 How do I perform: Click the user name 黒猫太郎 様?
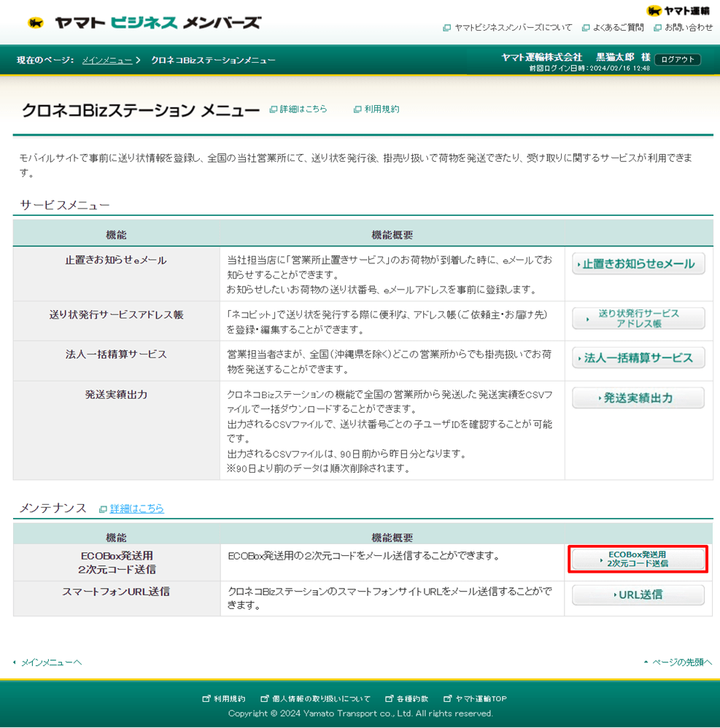click(x=623, y=57)
